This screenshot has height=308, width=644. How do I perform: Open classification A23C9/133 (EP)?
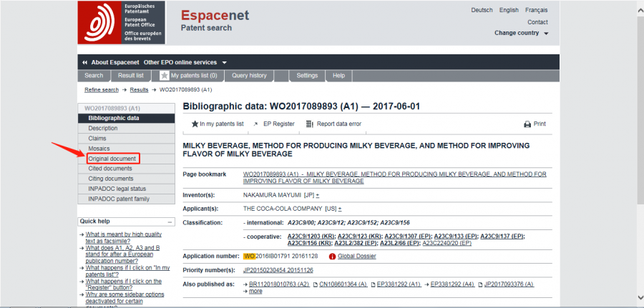click(x=456, y=237)
